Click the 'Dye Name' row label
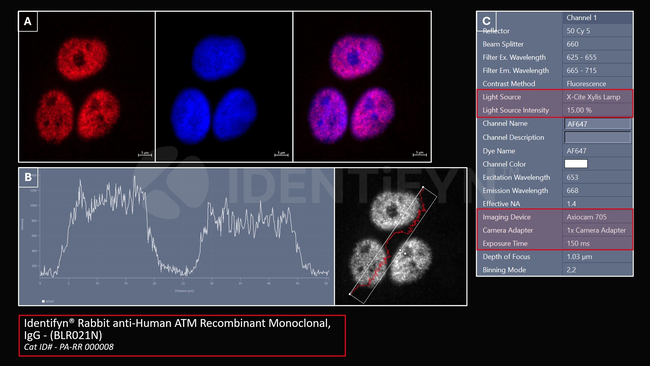Viewport: 650px width, 366px height. coord(499,151)
